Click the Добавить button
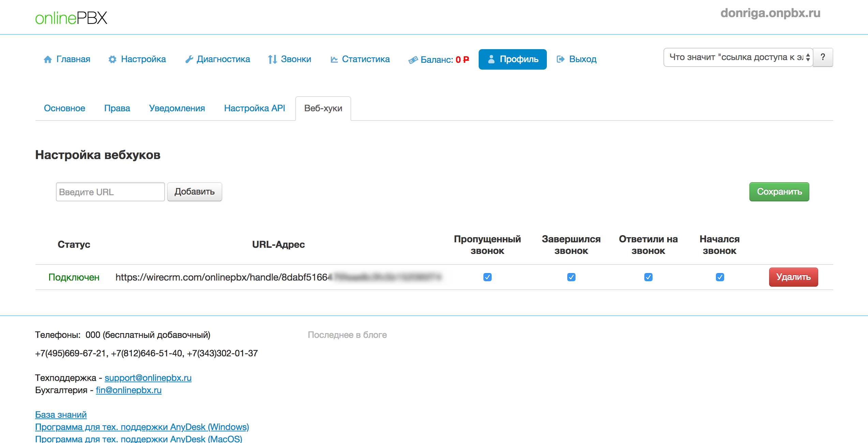The height and width of the screenshot is (443, 868). 195,192
